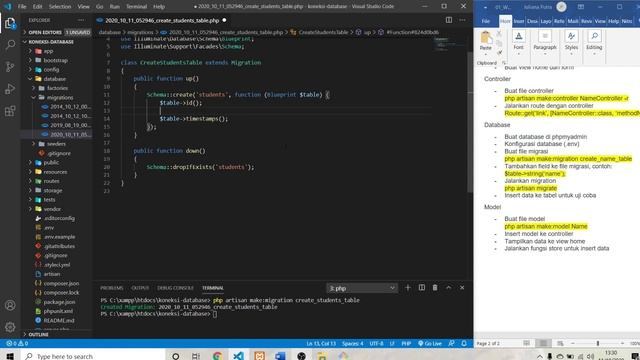Click Go Live in status bar
The width and height of the screenshot is (640, 360).
click(430, 344)
